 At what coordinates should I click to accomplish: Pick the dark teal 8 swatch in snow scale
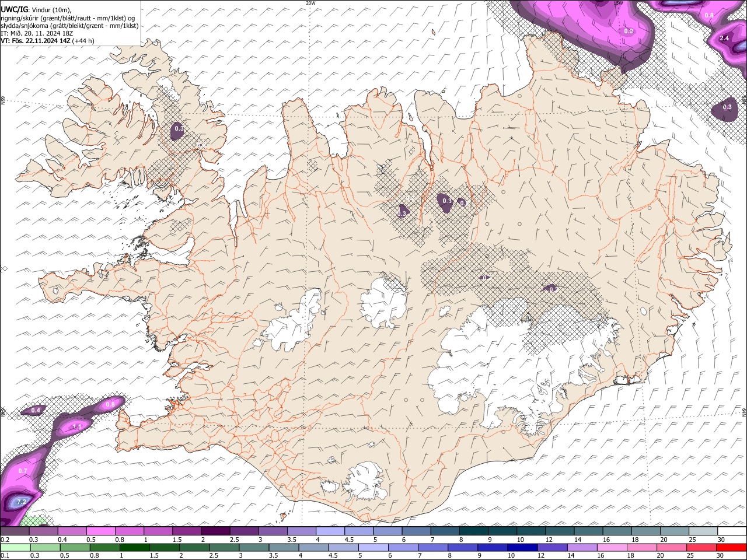[474, 531]
